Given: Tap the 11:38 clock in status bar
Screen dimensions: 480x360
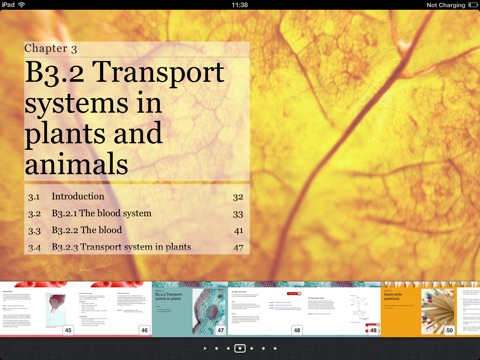Looking at the screenshot, I should click(240, 5).
